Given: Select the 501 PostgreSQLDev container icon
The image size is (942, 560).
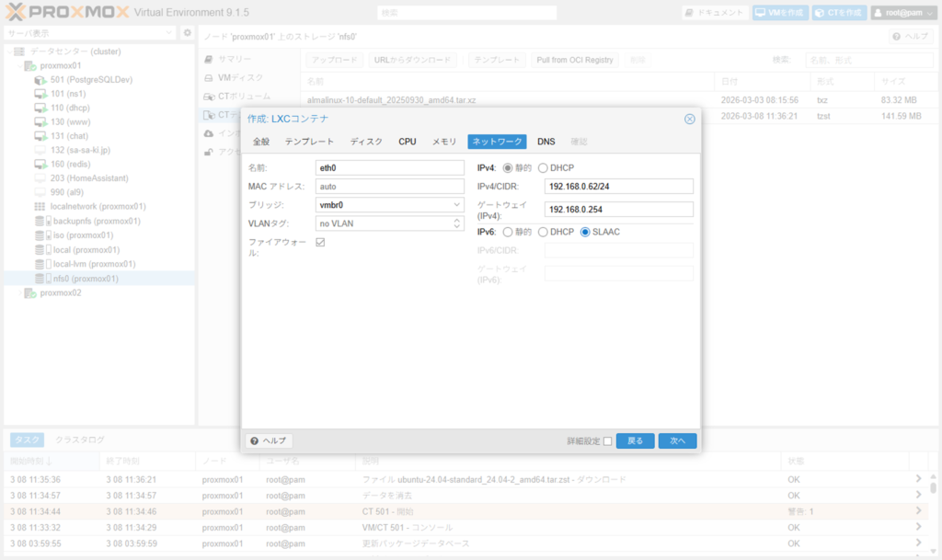Looking at the screenshot, I should (x=40, y=80).
